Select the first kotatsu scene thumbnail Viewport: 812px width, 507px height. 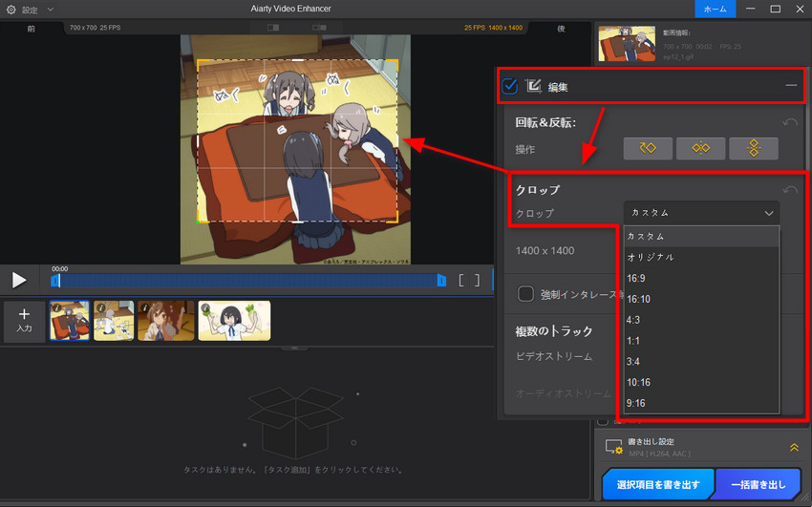point(70,321)
